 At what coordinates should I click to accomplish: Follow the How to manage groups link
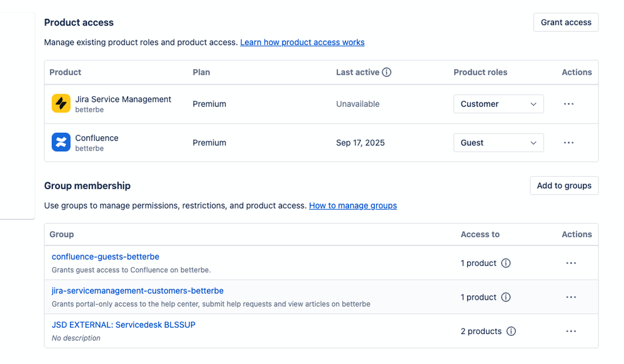click(x=353, y=205)
